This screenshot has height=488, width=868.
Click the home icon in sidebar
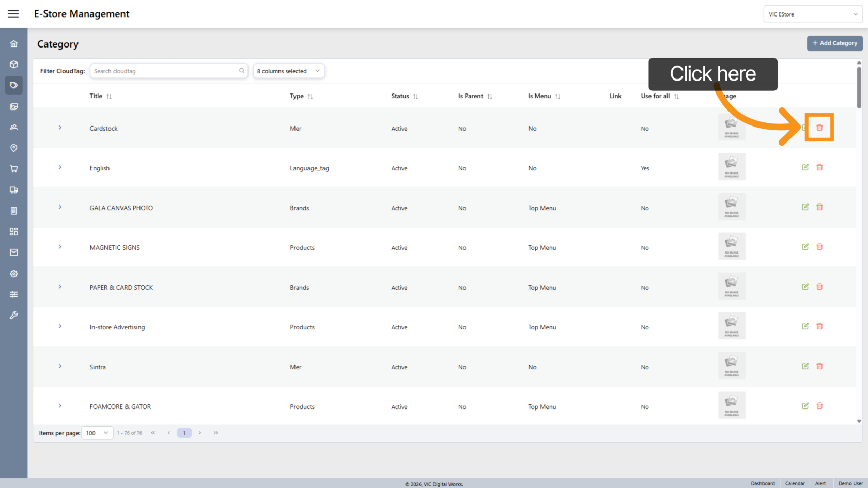[x=14, y=44]
